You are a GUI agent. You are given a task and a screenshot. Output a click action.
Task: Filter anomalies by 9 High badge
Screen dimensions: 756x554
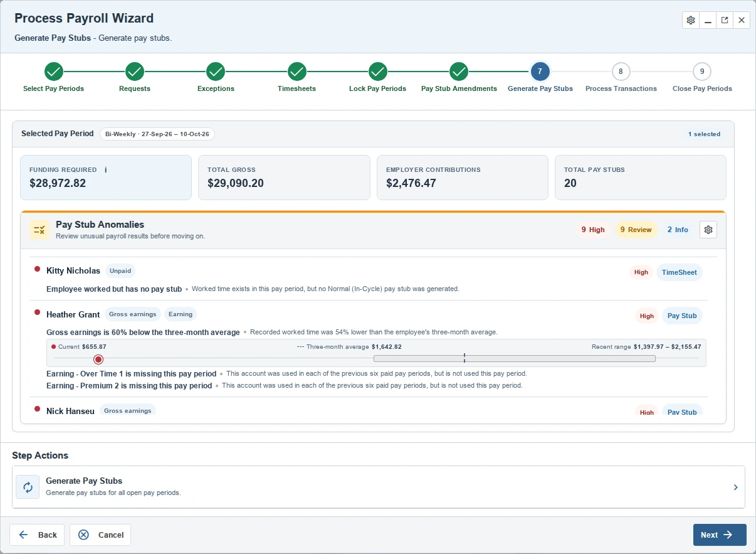pos(593,230)
